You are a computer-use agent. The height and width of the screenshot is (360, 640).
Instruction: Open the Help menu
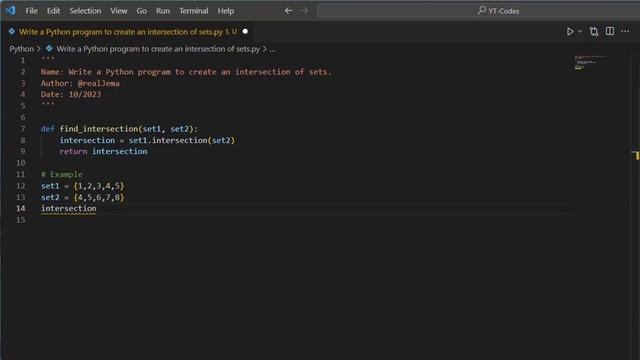(226, 11)
